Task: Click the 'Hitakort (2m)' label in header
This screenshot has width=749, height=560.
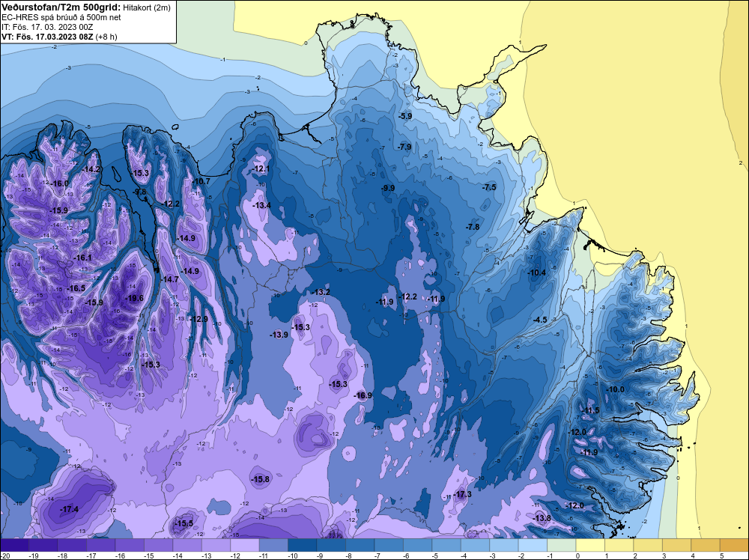Action: (x=146, y=7)
